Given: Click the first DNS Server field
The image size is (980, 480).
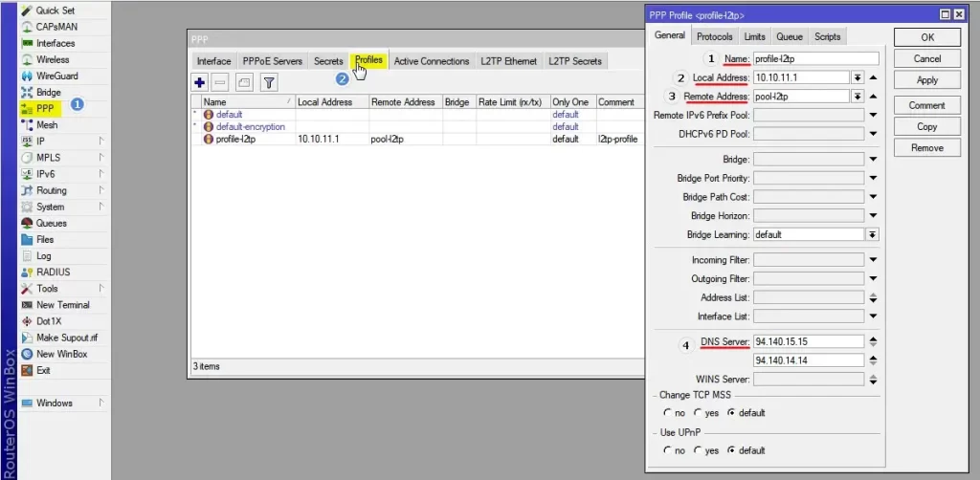Looking at the screenshot, I should [x=809, y=341].
